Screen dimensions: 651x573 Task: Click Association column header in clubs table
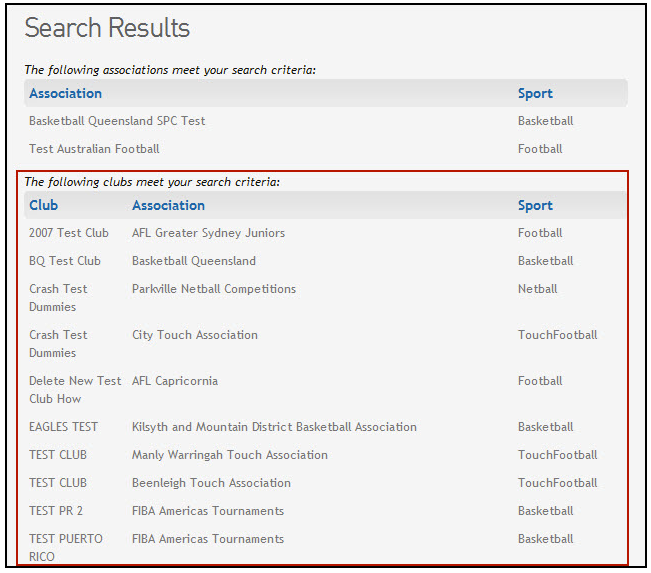[x=168, y=205]
